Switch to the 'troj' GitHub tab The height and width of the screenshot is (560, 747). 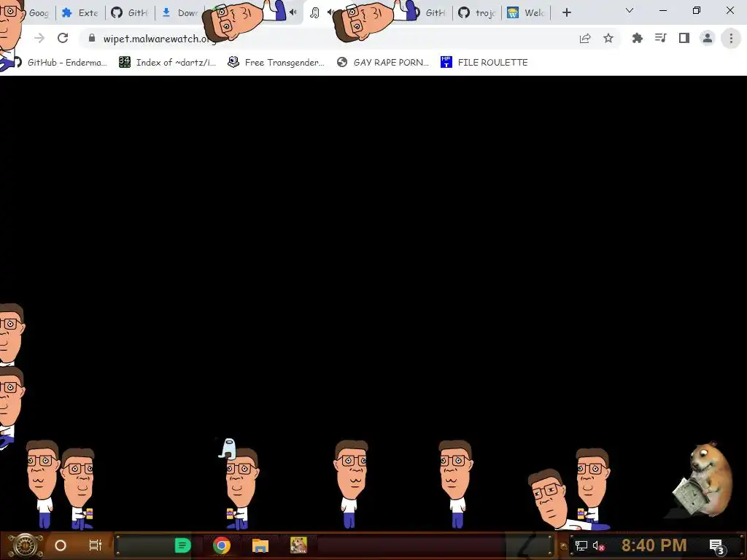click(x=478, y=13)
